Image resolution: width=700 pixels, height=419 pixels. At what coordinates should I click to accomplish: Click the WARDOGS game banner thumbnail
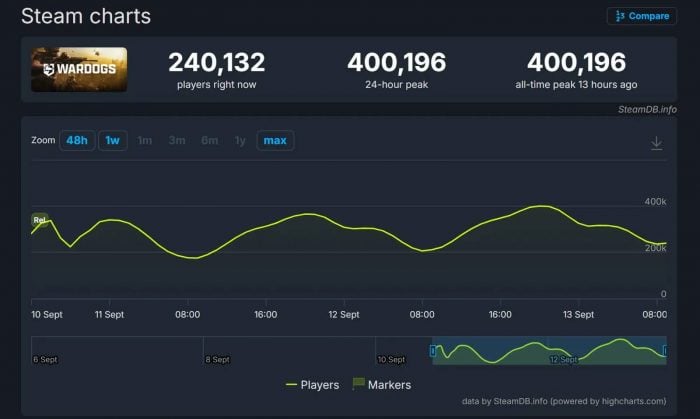point(79,70)
